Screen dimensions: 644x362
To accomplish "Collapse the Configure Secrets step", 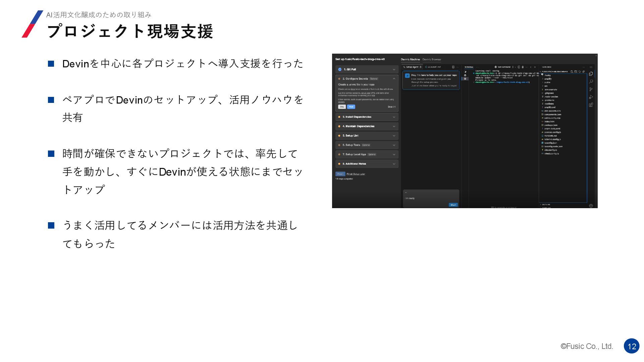I will click(394, 79).
